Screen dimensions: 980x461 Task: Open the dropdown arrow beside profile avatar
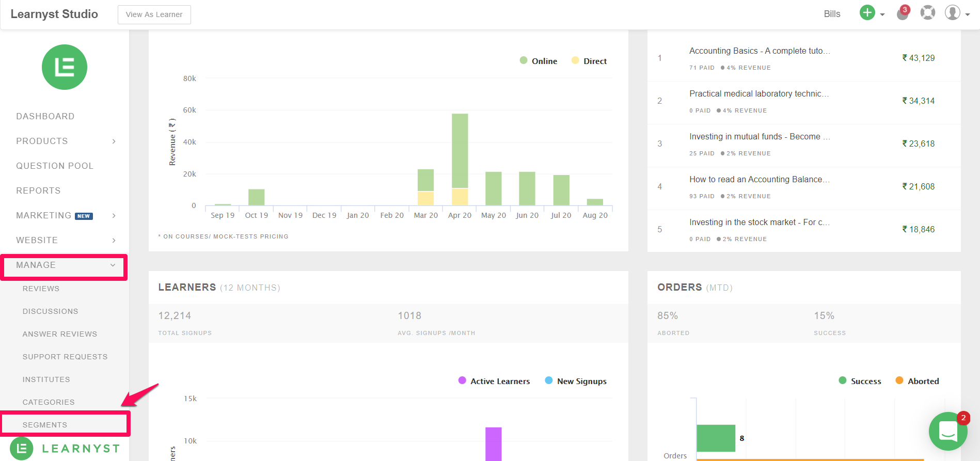pos(968,14)
